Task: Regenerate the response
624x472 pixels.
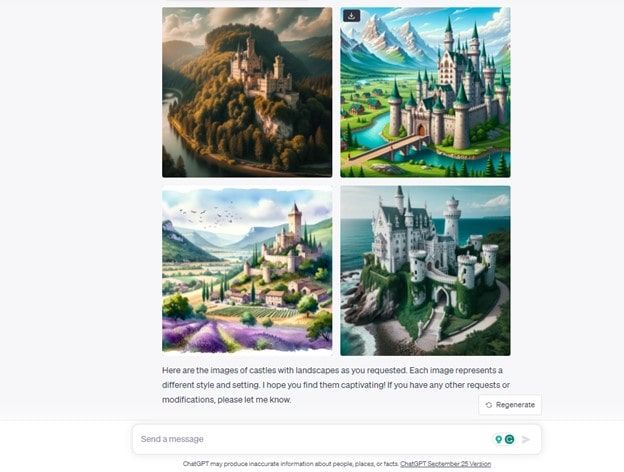Action: coord(510,405)
